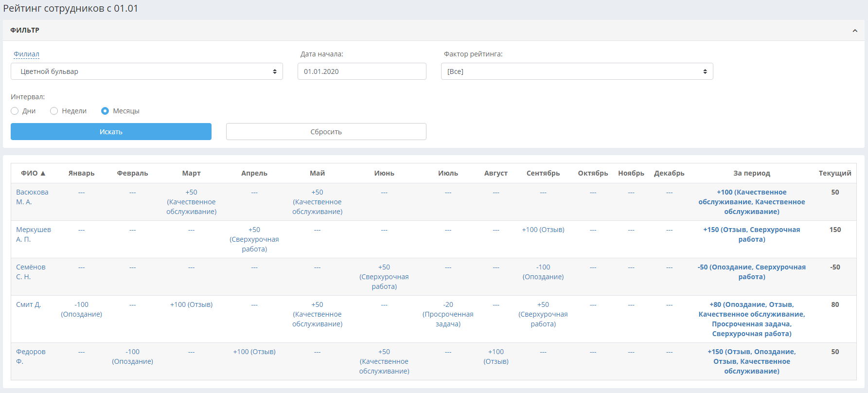Click the ФИЛЬТР panel header title
This screenshot has height=393, width=868.
tap(25, 30)
